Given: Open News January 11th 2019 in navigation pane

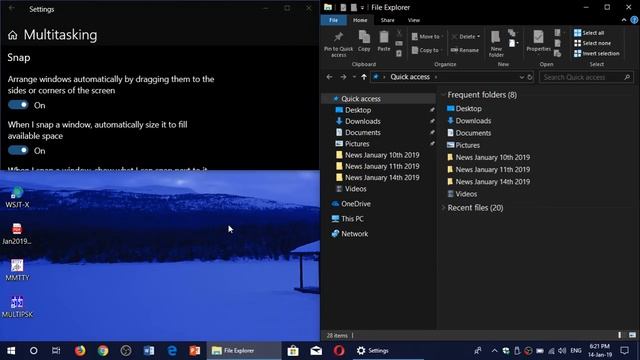Looking at the screenshot, I should pyautogui.click(x=379, y=166).
